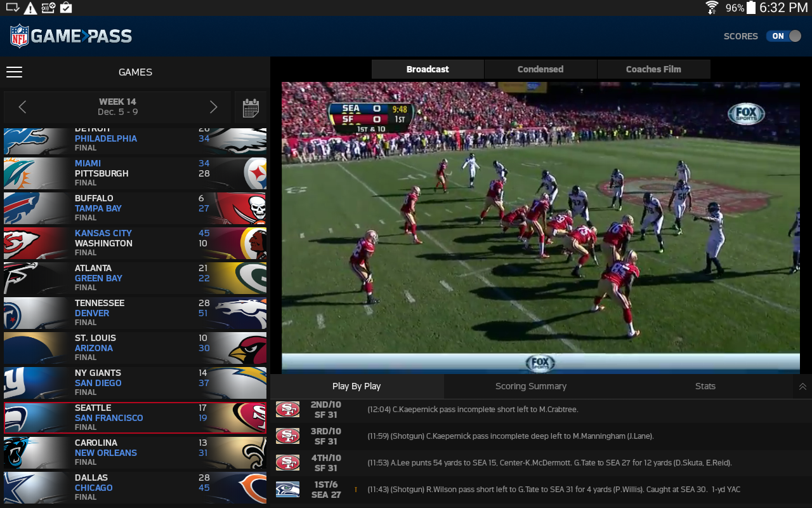
Task: Jump to the 2ND/10 Kaepernick incomplete pass play
Action: click(x=541, y=410)
